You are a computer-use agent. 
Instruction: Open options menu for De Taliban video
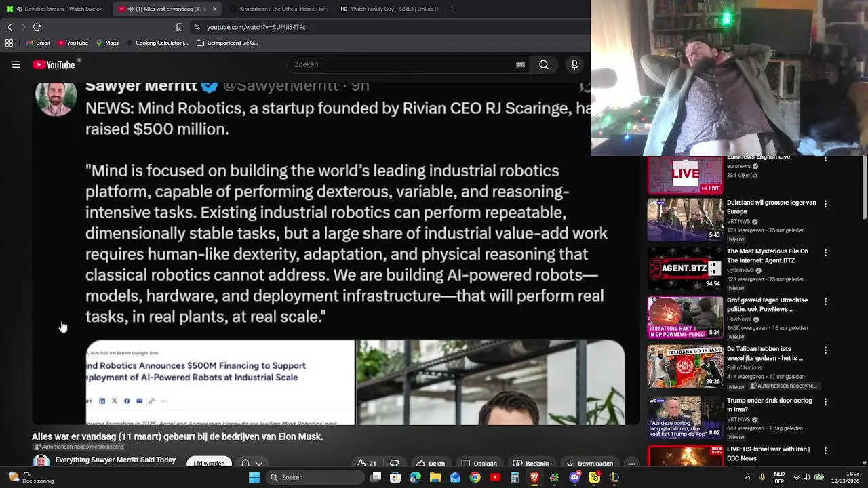[x=825, y=350]
